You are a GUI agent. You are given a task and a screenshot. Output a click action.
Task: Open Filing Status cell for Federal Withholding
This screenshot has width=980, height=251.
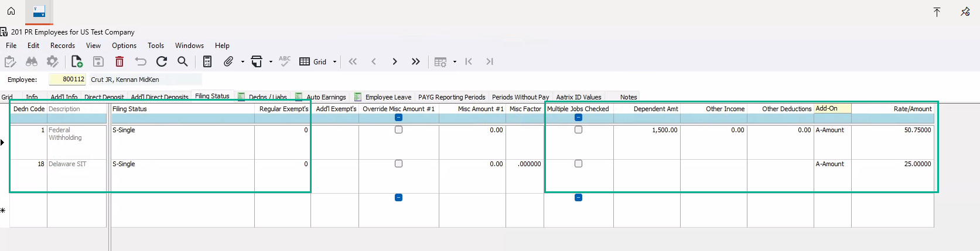pos(183,142)
